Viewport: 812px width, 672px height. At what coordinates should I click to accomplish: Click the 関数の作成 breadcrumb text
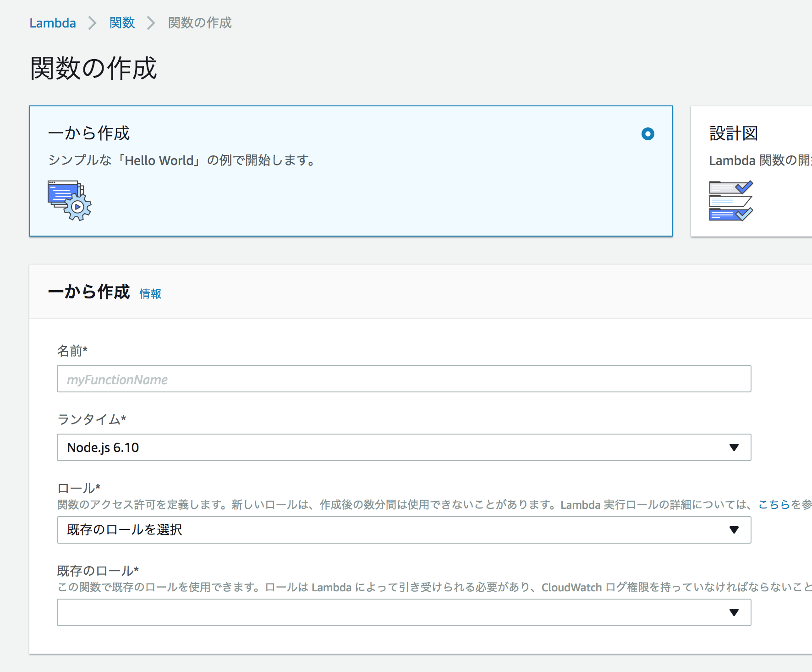[x=200, y=23]
